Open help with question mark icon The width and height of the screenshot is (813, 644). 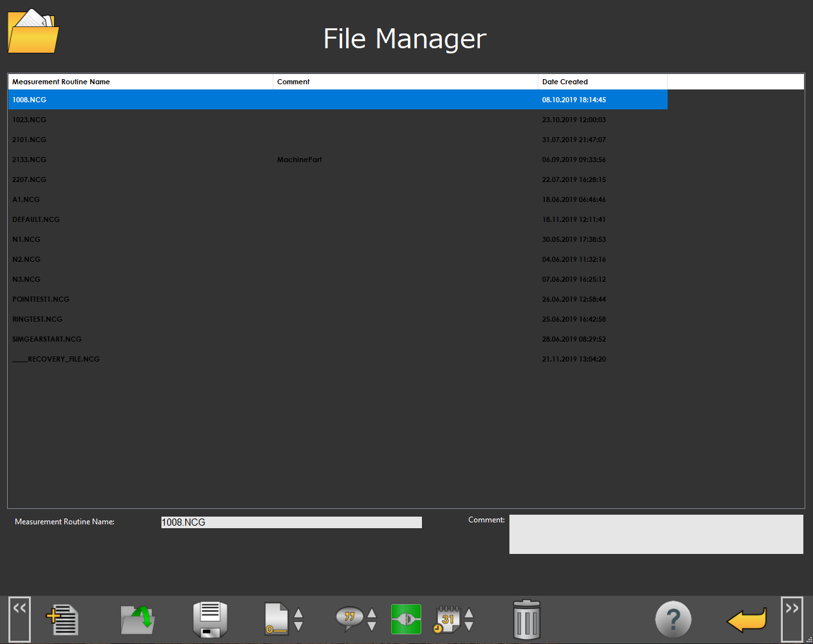pyautogui.click(x=673, y=620)
